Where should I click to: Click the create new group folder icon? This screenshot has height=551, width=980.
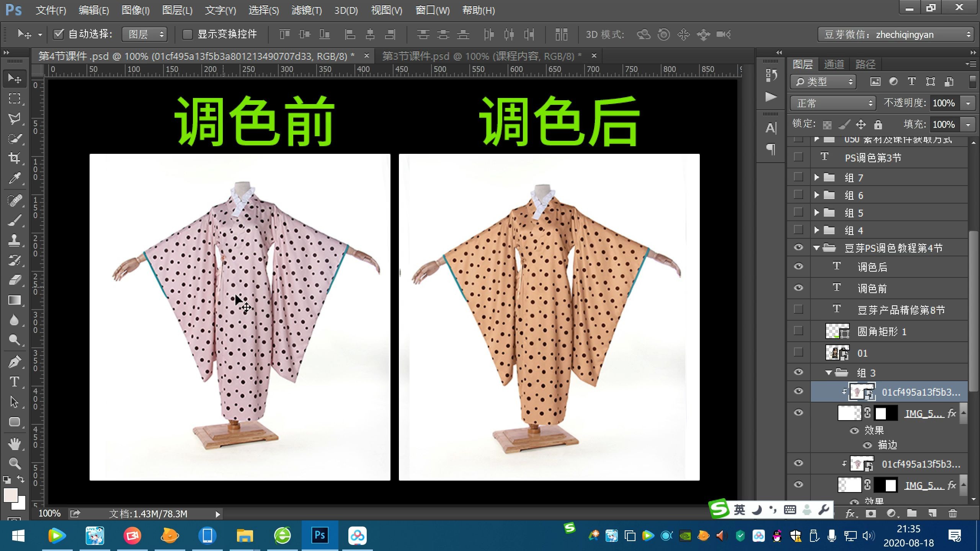tap(912, 513)
